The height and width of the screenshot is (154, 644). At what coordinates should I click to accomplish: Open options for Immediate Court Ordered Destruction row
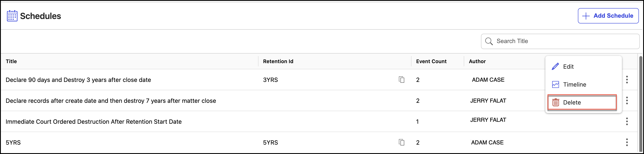627,121
